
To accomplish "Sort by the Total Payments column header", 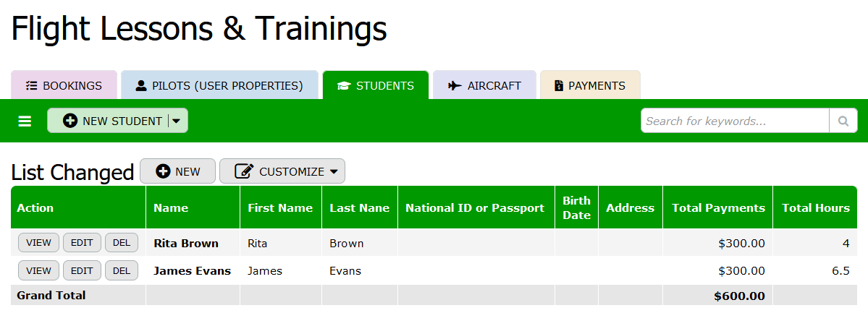I will tap(718, 207).
